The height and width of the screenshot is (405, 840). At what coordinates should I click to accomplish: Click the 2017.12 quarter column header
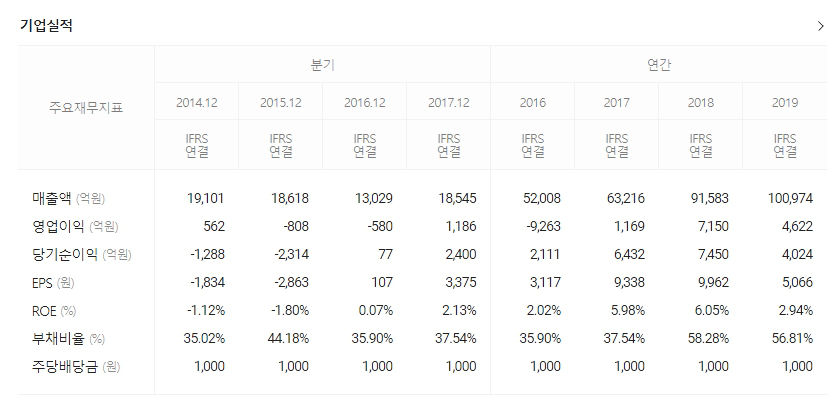click(x=449, y=102)
